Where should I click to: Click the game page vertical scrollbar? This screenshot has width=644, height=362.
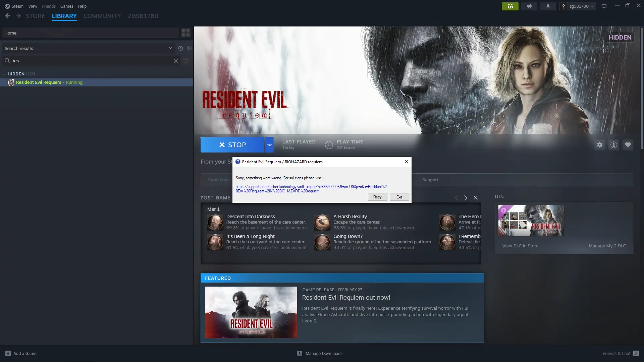pos(642,88)
